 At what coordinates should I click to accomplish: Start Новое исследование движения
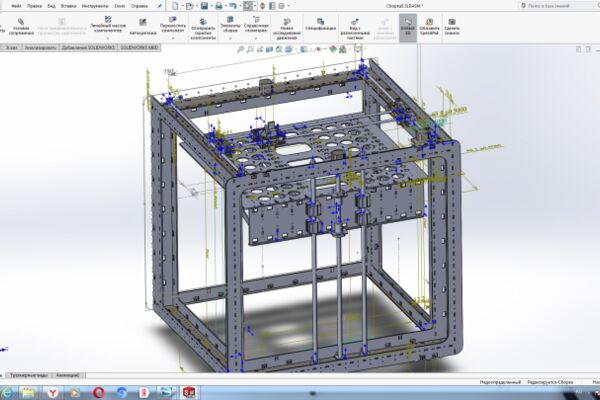[x=287, y=29]
